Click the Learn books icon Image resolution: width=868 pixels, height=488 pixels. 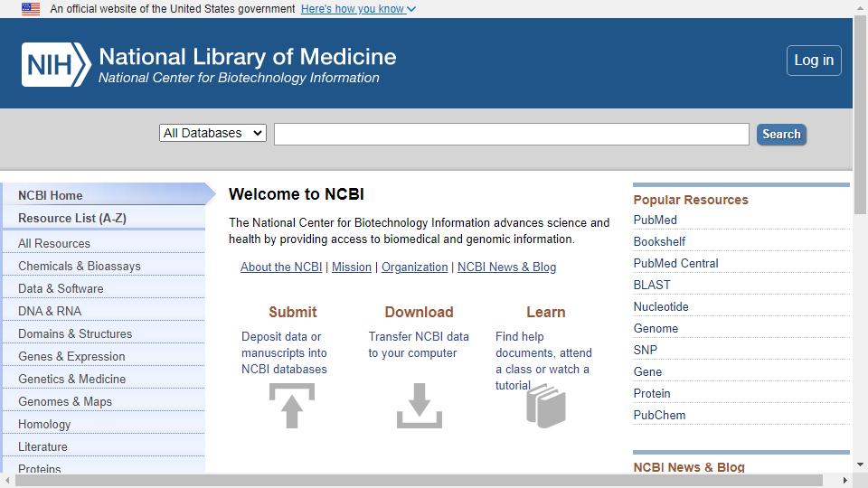[x=546, y=406]
